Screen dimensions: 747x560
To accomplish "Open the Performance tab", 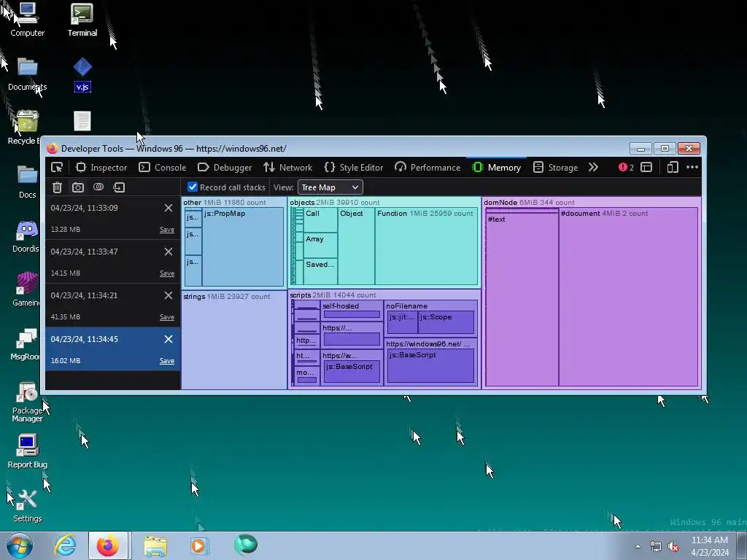I will pos(427,168).
